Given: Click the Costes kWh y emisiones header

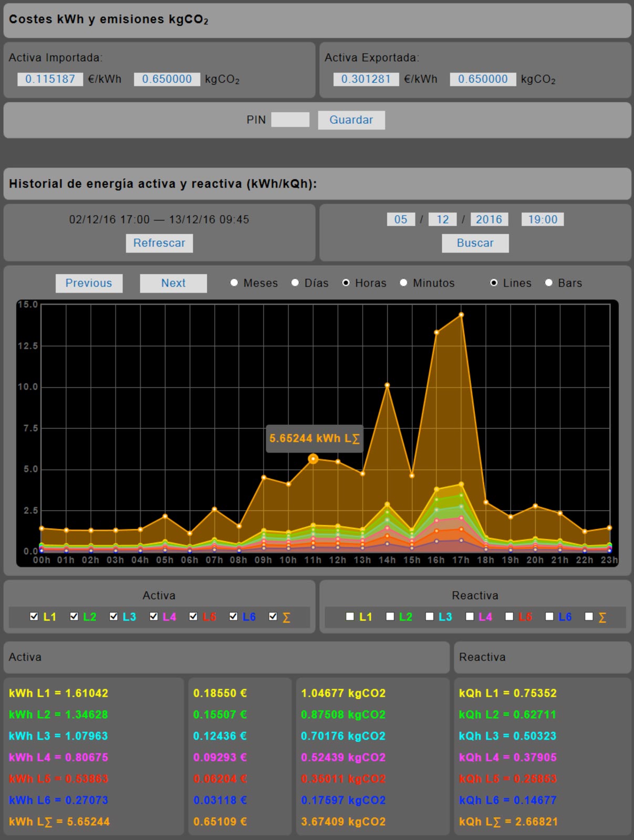Looking at the screenshot, I should pos(317,20).
